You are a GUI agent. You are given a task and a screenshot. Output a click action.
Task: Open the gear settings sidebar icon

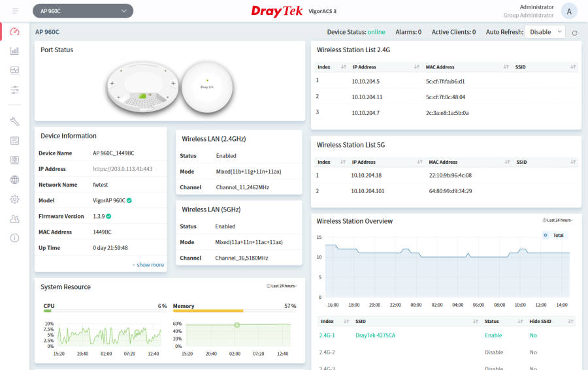[x=14, y=199]
